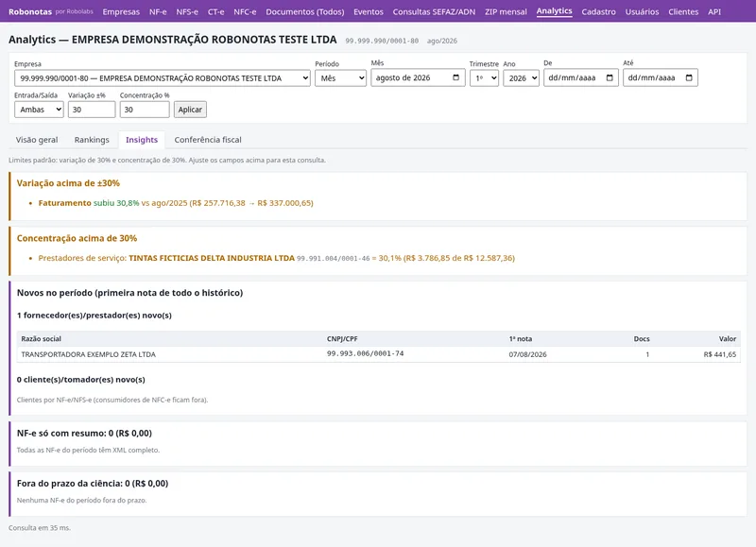Click TRANSPORTADORA EXEMPLO ZETA LTDA row name

coord(88,354)
